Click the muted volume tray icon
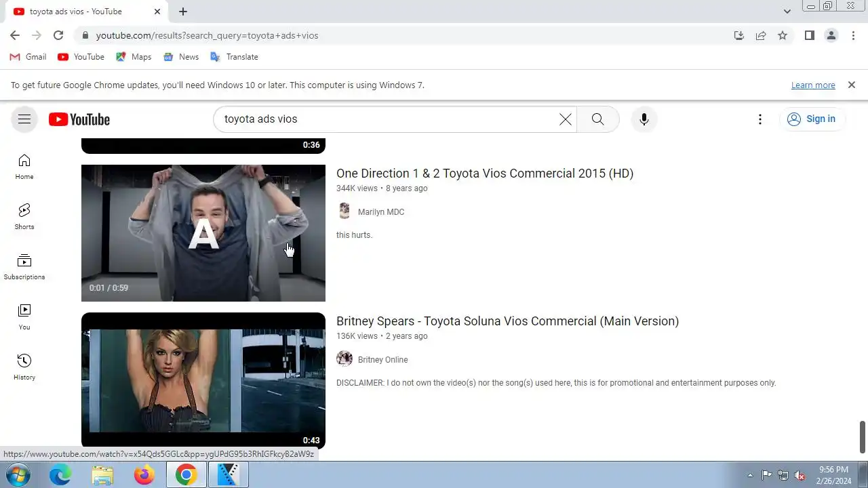868x488 pixels. tap(800, 476)
